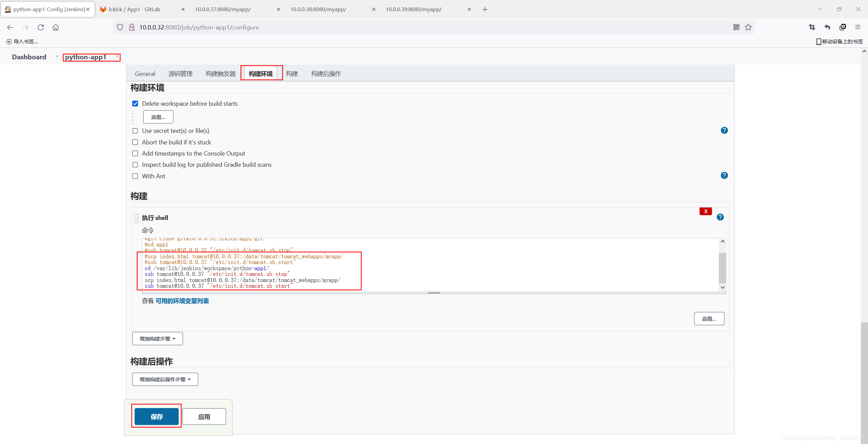Image resolution: width=868 pixels, height=444 pixels.
Task: Select the 构建环境 tab
Action: pos(261,74)
